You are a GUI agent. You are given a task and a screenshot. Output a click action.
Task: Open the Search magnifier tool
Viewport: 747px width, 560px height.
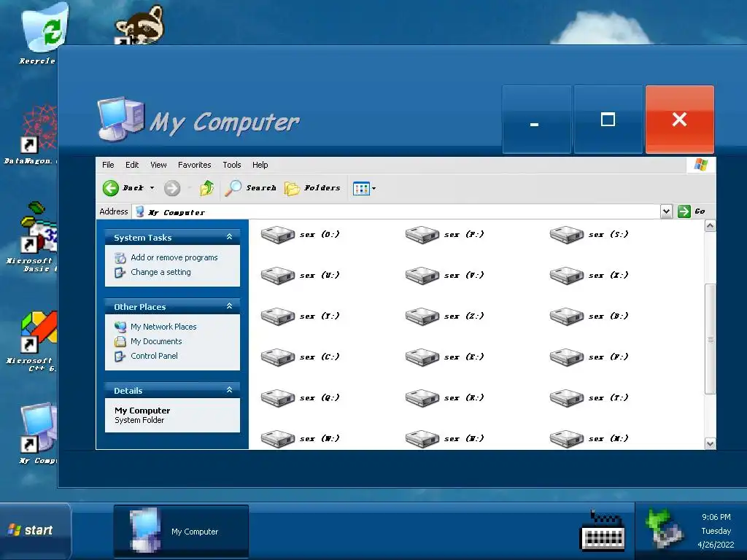[251, 188]
